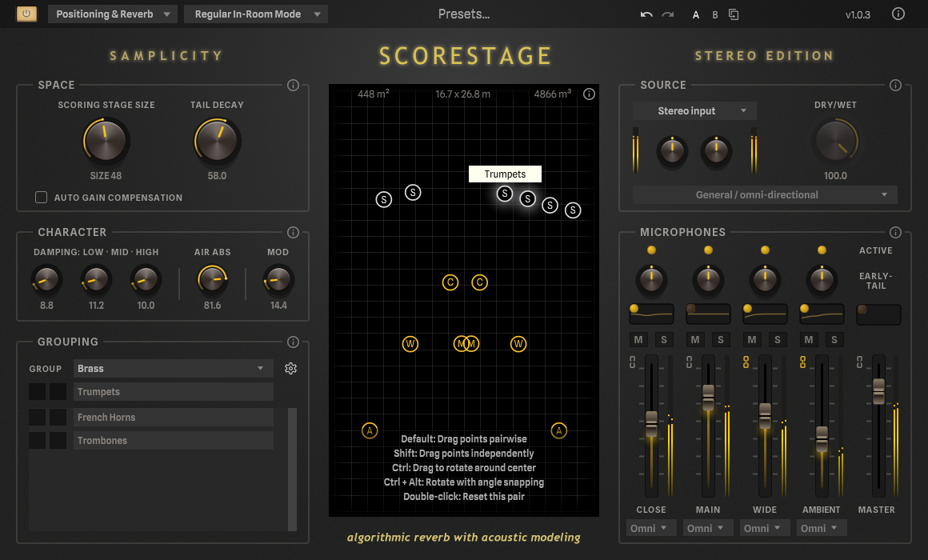Screen dimensions: 928x560
Task: Open the Presets menu
Action: coord(463,14)
